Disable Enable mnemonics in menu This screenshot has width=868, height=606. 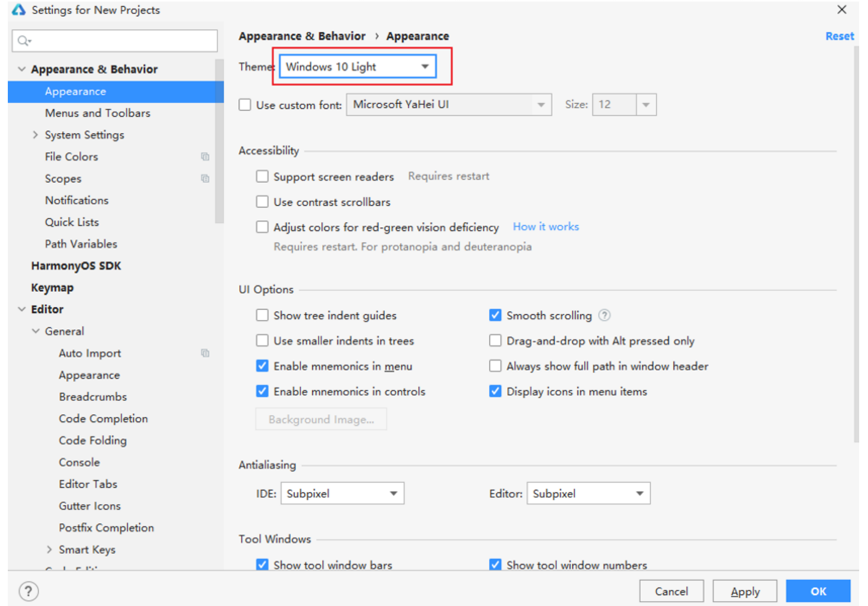(262, 366)
